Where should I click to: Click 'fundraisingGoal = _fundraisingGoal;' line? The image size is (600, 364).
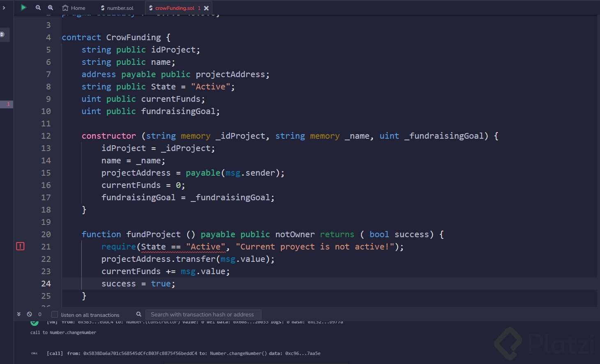click(x=188, y=197)
